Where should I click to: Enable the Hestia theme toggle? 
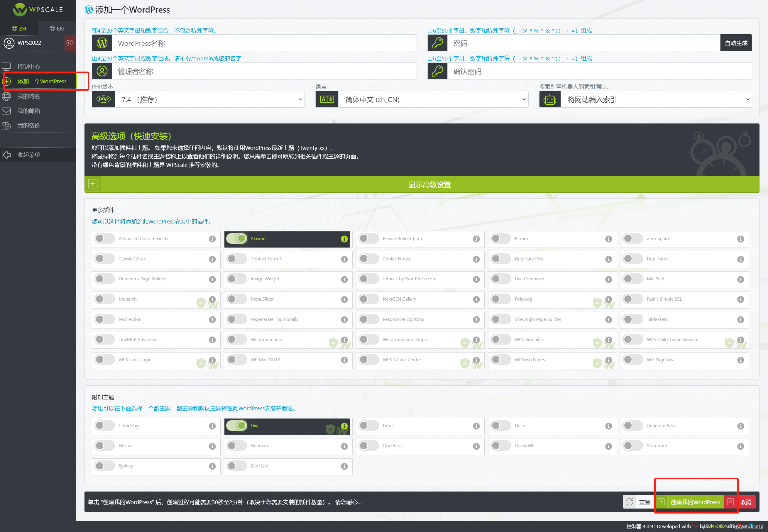coord(104,446)
